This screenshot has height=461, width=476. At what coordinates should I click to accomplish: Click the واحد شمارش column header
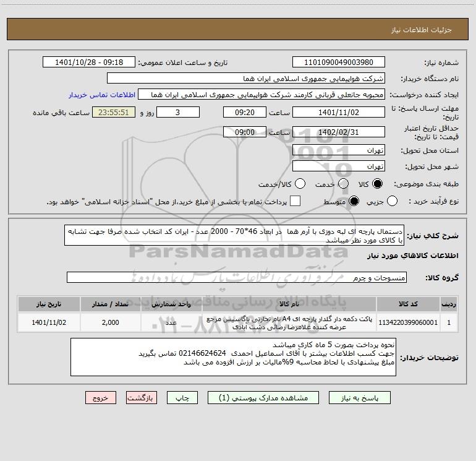point(171,304)
